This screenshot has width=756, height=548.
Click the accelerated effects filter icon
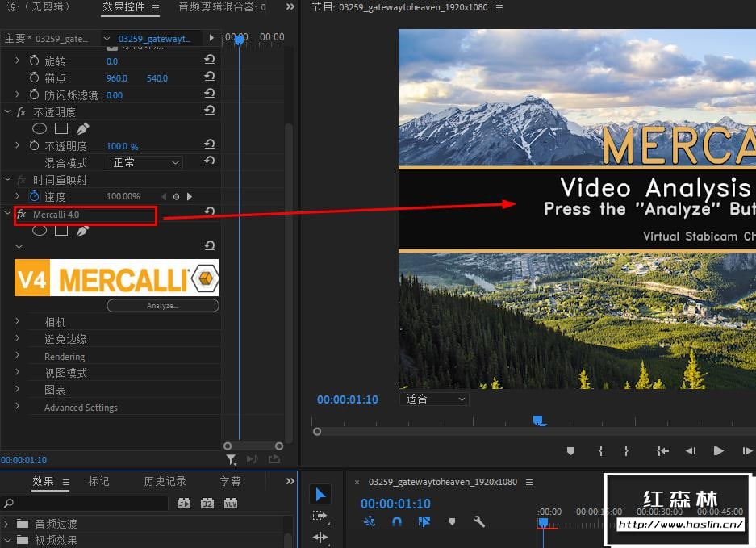184,504
